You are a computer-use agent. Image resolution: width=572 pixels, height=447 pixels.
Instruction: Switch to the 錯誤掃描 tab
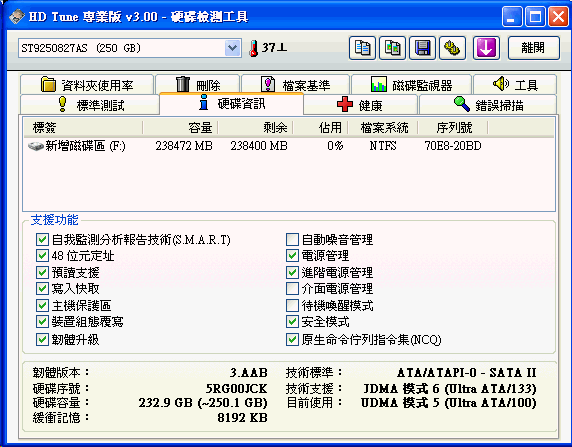pyautogui.click(x=488, y=105)
